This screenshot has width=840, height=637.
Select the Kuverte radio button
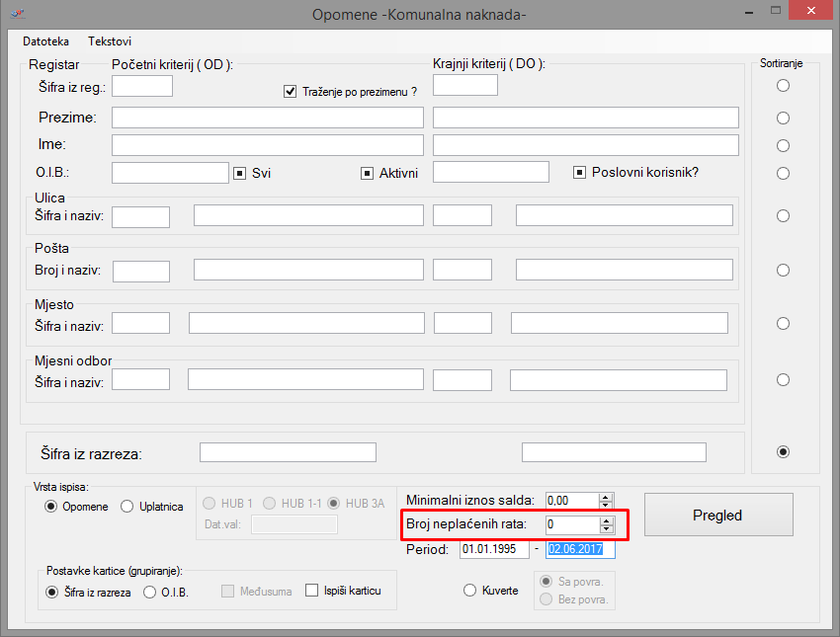coord(469,590)
